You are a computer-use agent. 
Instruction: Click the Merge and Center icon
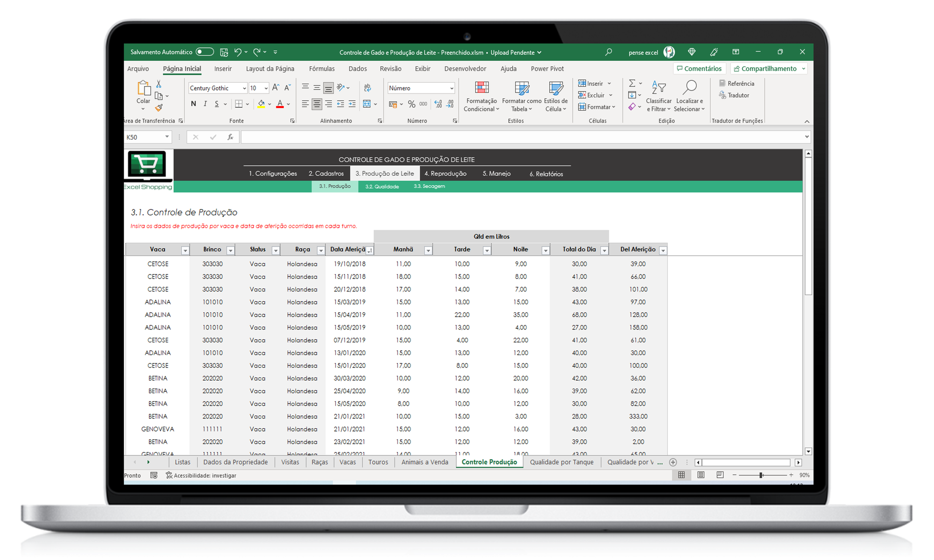(x=367, y=104)
